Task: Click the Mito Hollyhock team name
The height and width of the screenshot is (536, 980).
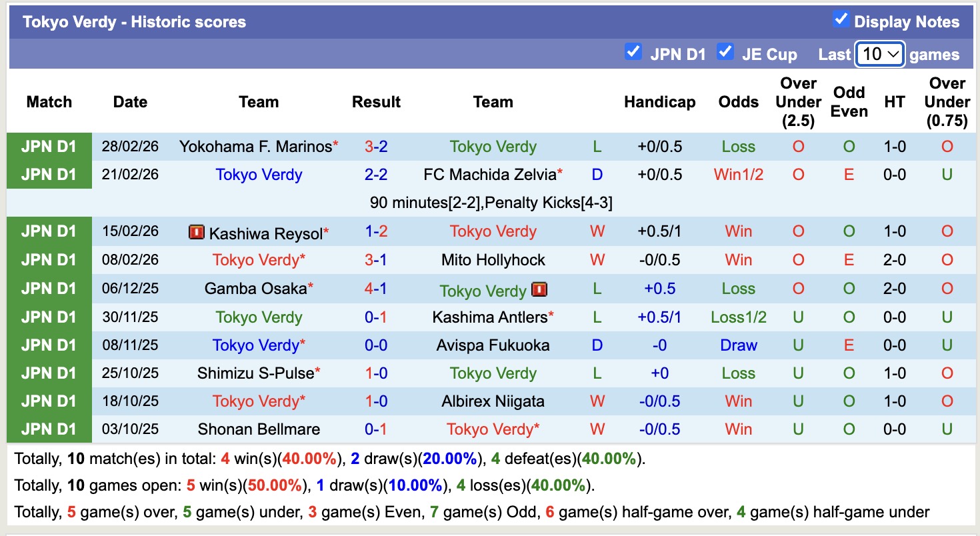Action: point(493,260)
